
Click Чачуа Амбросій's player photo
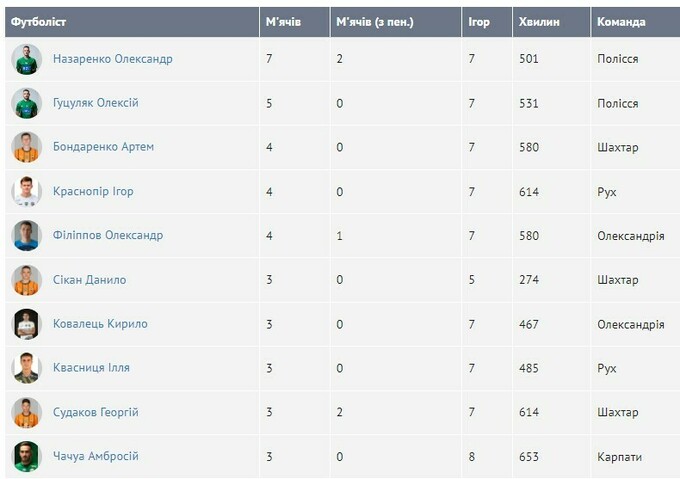click(x=26, y=456)
